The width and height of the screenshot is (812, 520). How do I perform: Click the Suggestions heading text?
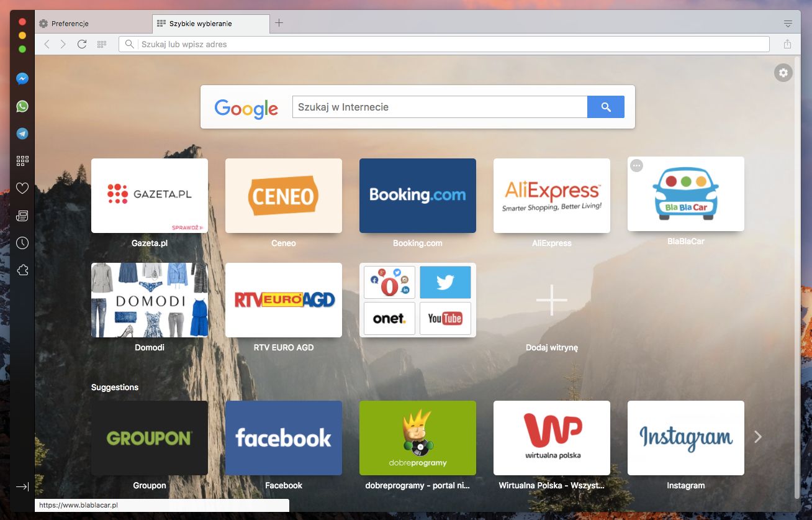[115, 387]
